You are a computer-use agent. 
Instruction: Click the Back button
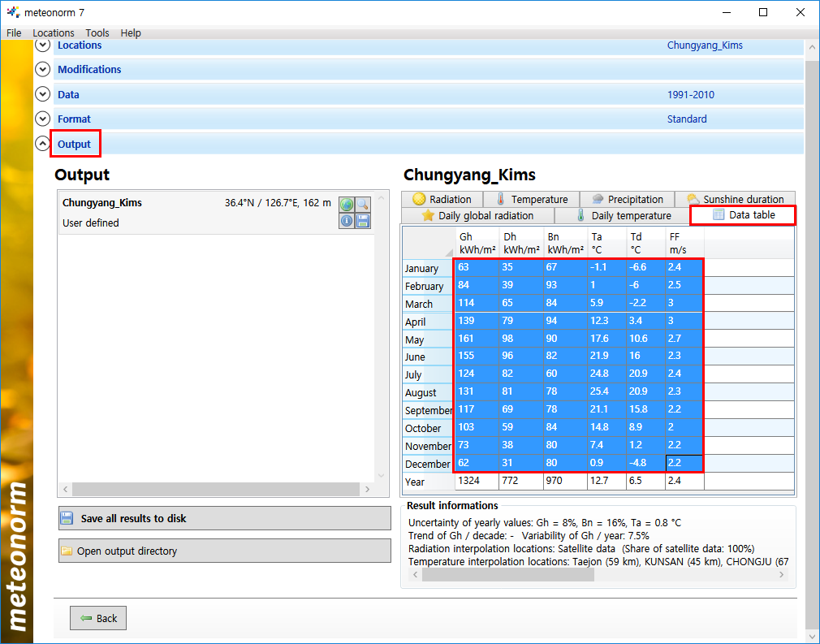coord(98,618)
